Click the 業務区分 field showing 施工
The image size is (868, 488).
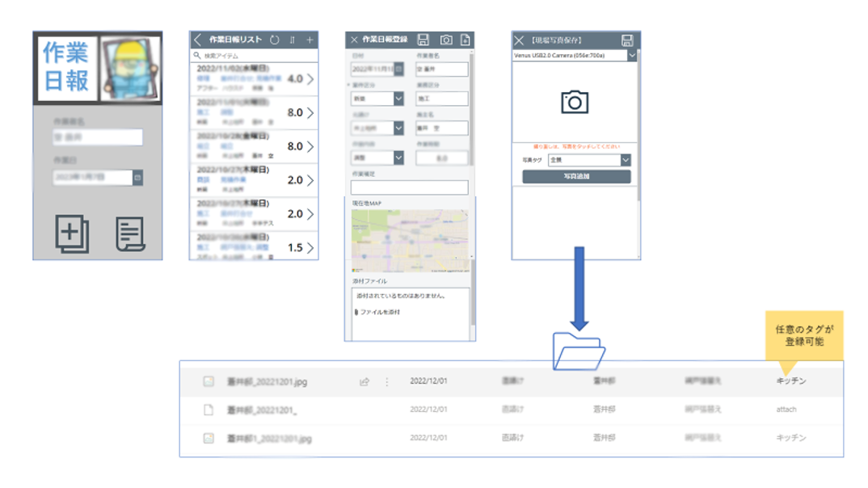(x=442, y=99)
